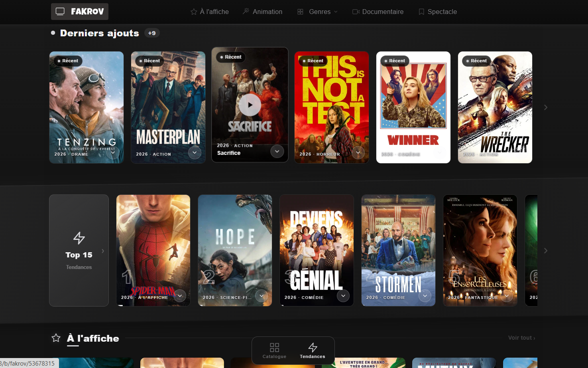Open the Top 15 Tendances tile
This screenshot has width=588, height=368.
point(79,250)
